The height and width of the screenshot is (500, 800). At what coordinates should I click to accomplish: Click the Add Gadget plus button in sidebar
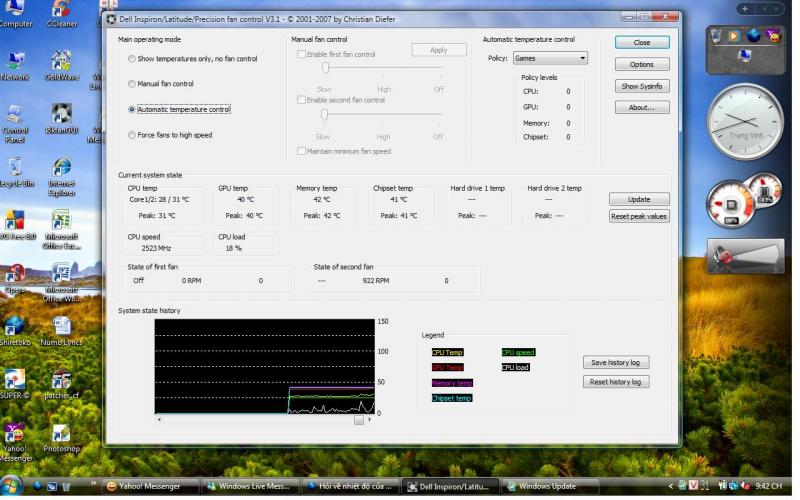743,8
